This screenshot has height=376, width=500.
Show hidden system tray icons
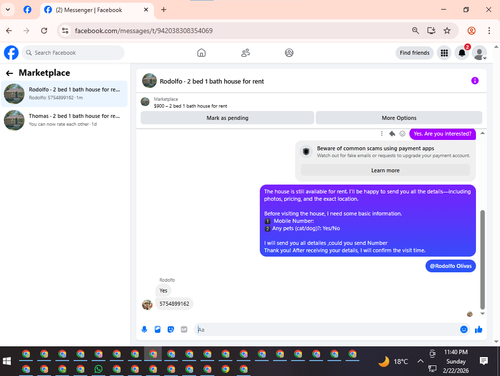click(421, 361)
